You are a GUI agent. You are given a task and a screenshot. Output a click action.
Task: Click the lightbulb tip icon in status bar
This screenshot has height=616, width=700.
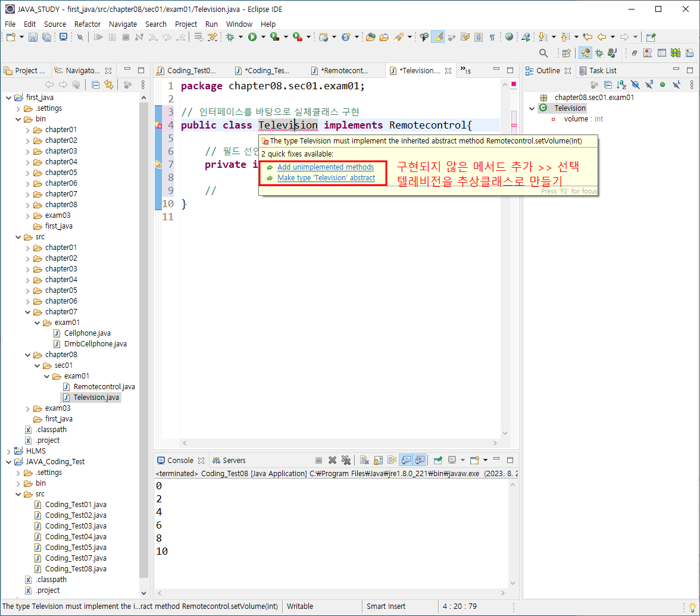point(692,607)
